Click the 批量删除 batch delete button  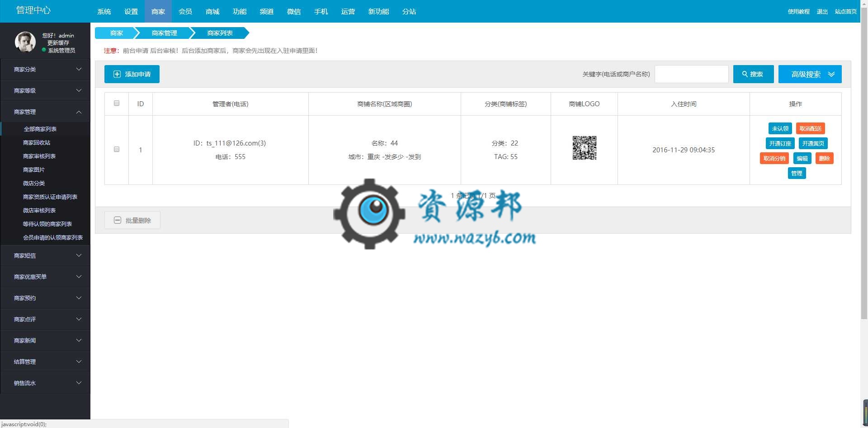coord(132,220)
